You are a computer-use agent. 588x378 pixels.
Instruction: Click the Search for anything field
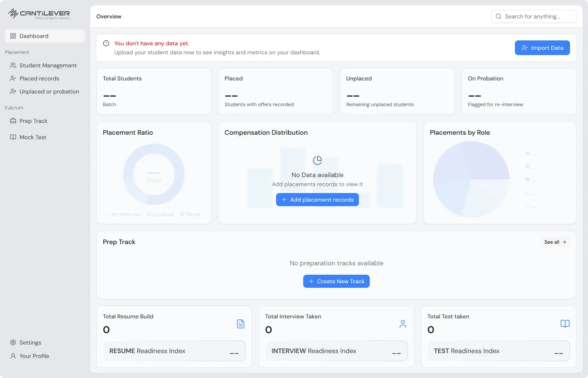pos(534,16)
